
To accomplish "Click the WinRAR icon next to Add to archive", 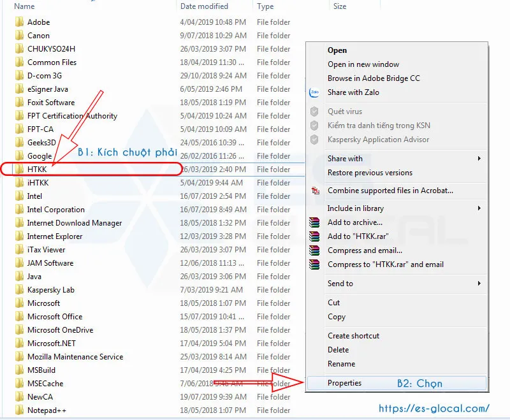I will (314, 222).
